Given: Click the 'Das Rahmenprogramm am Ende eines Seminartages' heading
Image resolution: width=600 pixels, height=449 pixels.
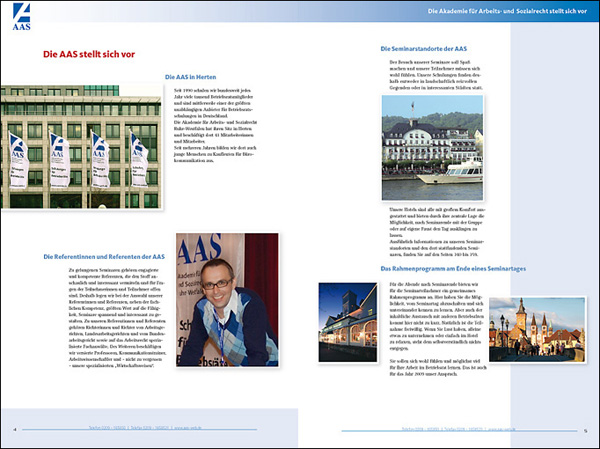Looking at the screenshot, I should (453, 269).
